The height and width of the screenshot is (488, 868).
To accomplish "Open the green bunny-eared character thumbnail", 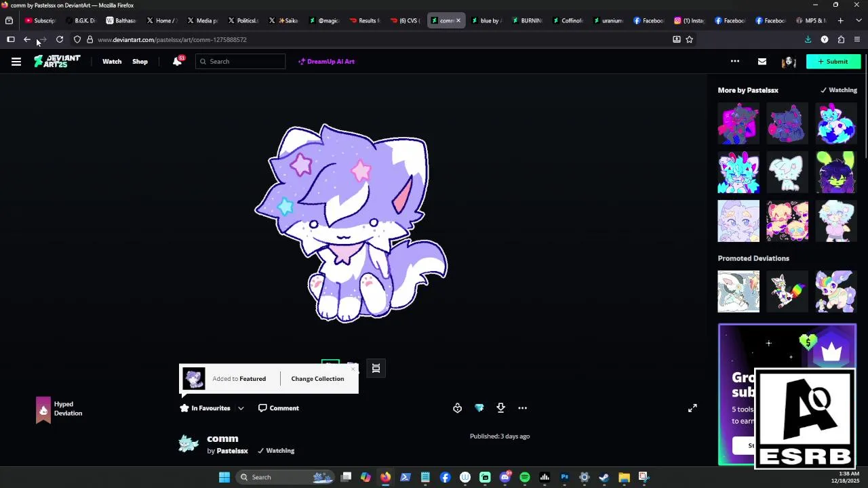I will click(836, 172).
